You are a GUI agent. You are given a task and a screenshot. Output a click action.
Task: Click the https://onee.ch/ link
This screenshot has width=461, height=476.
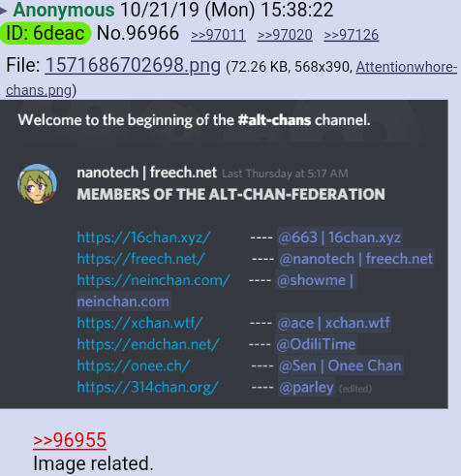click(134, 365)
